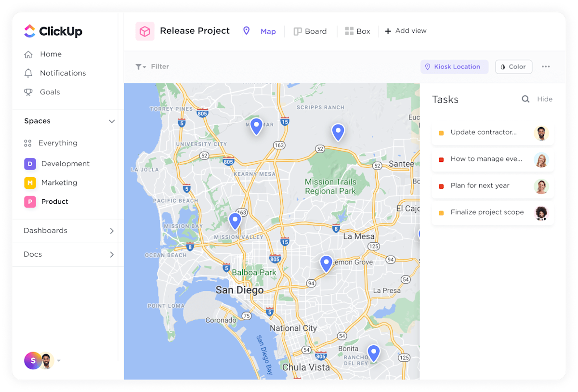Select the Goals trophy item
Image resolution: width=578 pixels, height=392 pixels.
coord(50,92)
